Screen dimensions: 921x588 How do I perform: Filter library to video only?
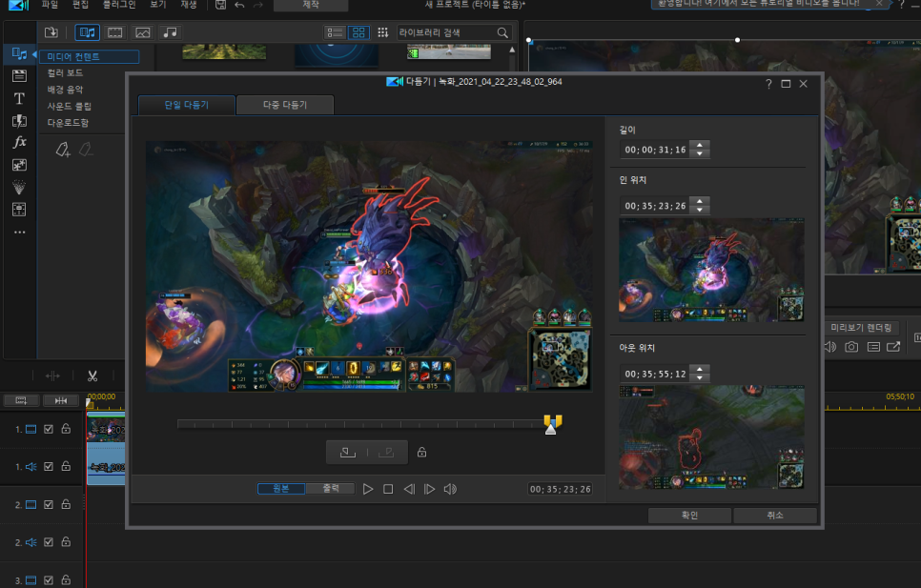(114, 32)
